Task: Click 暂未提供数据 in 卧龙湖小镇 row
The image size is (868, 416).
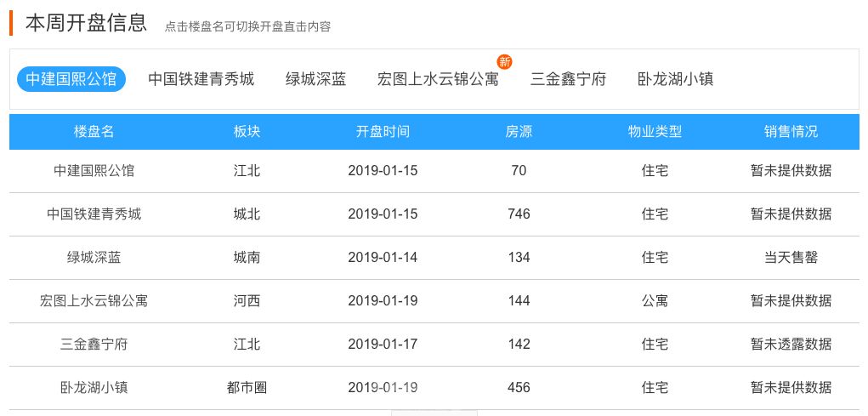Action: click(x=791, y=387)
